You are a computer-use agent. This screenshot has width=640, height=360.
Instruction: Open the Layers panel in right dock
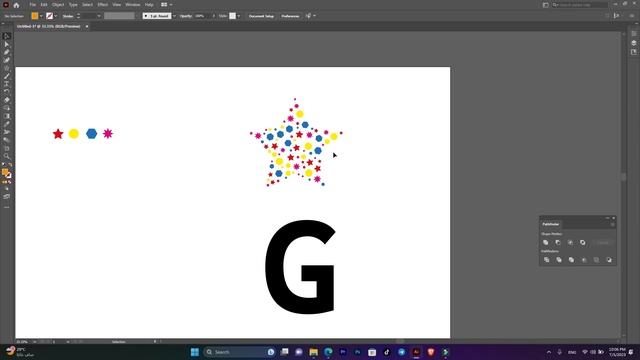coord(633,43)
